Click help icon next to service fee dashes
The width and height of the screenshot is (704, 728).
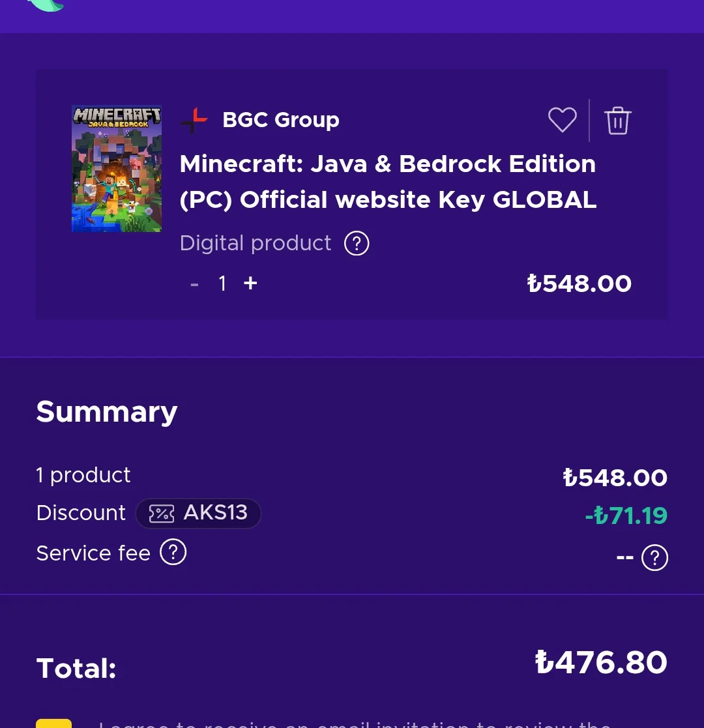click(654, 558)
